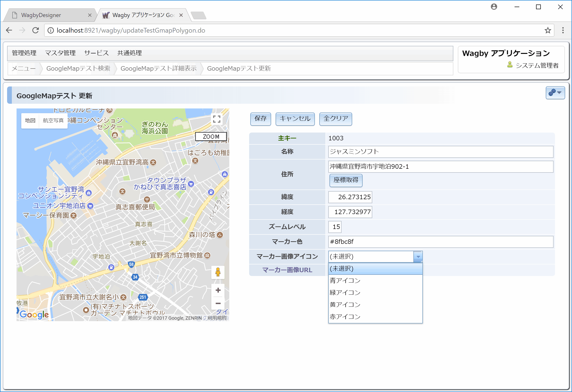Zoom in map with plus button
The height and width of the screenshot is (392, 572).
(218, 290)
